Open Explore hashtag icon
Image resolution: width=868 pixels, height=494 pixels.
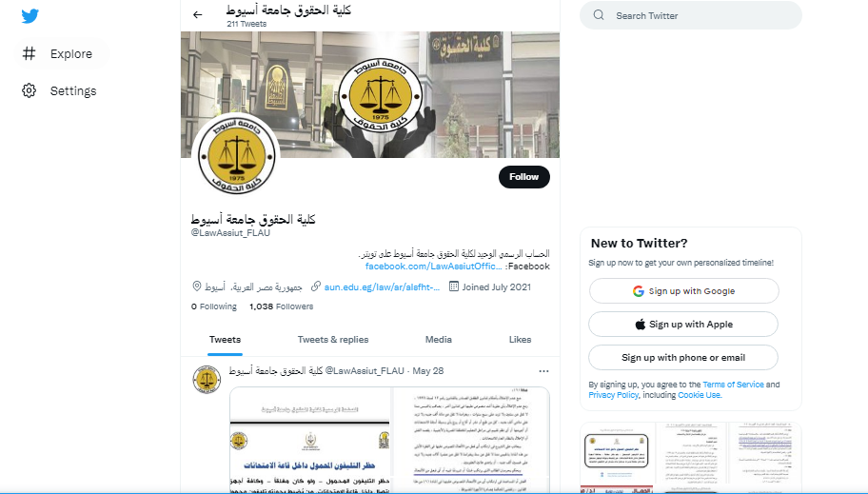click(x=29, y=53)
